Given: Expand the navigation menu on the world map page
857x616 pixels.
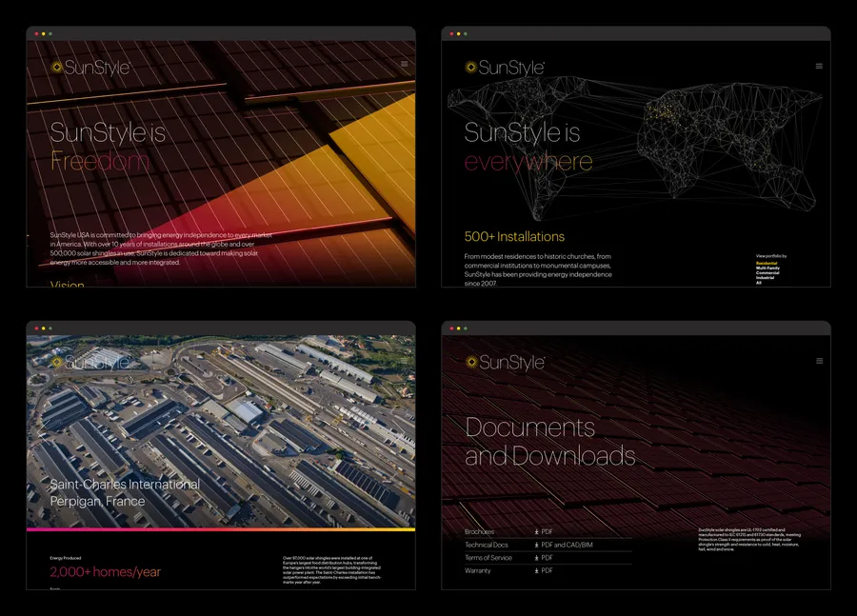Looking at the screenshot, I should [818, 66].
